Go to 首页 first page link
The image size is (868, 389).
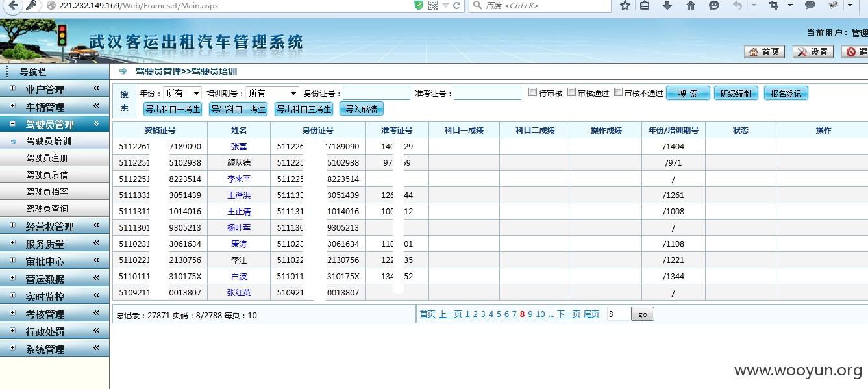pyautogui.click(x=428, y=314)
